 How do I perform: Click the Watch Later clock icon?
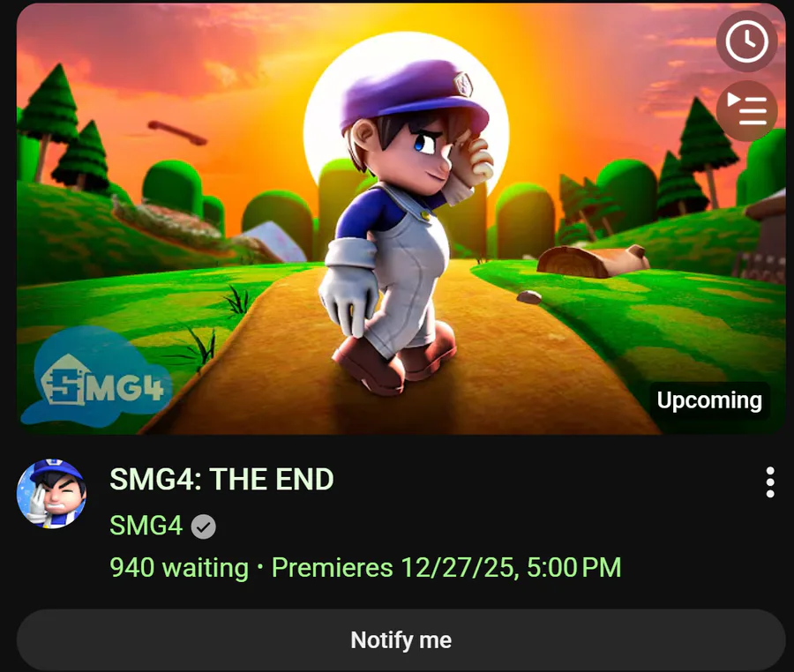click(746, 41)
